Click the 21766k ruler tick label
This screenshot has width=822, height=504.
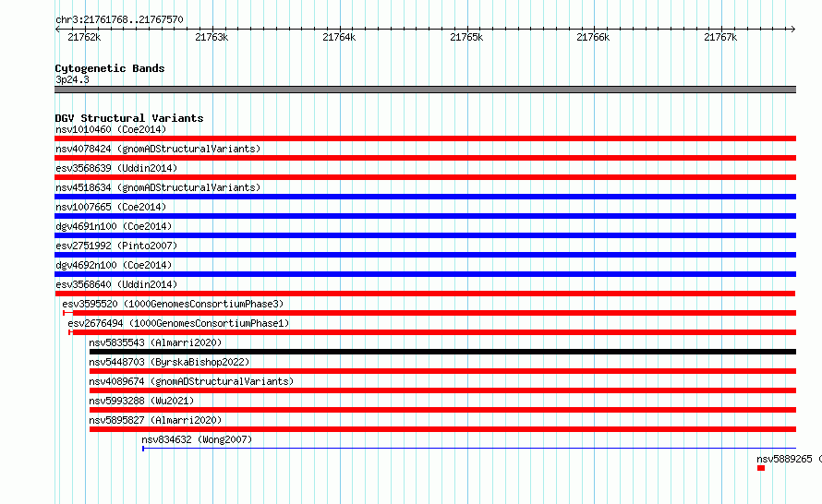click(x=593, y=37)
